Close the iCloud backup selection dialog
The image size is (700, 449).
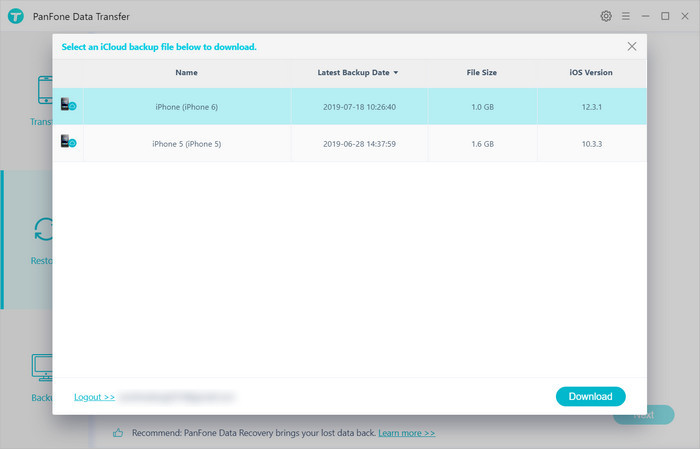[631, 46]
